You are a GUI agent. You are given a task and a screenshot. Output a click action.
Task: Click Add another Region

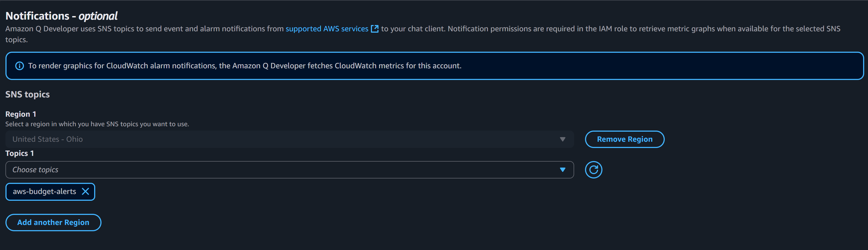tap(53, 223)
